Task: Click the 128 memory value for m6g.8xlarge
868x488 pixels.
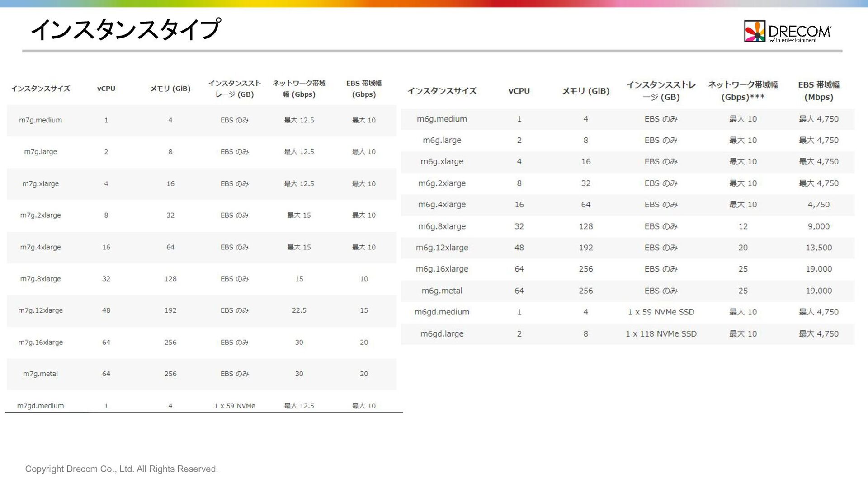Action: point(585,226)
